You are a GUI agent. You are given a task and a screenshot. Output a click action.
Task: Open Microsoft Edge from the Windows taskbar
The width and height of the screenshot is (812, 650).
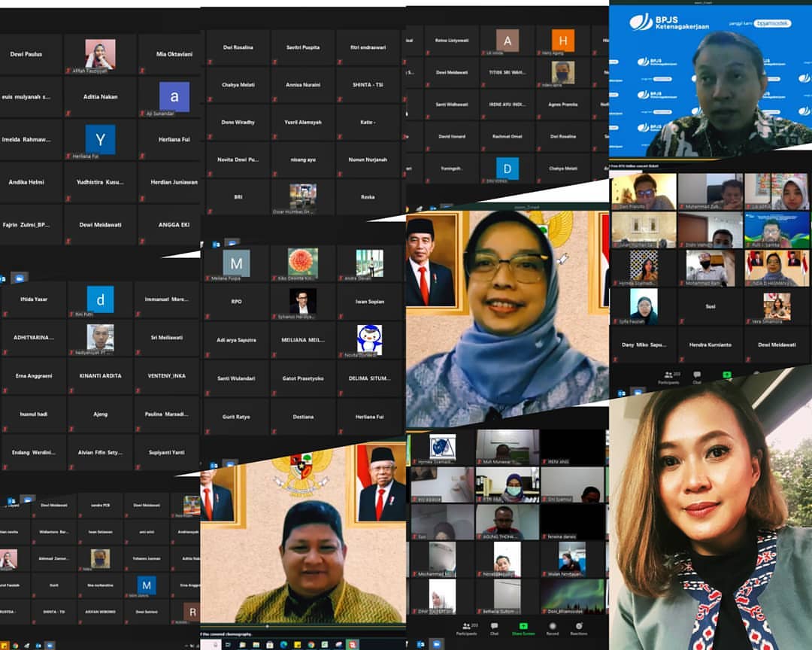(283, 645)
